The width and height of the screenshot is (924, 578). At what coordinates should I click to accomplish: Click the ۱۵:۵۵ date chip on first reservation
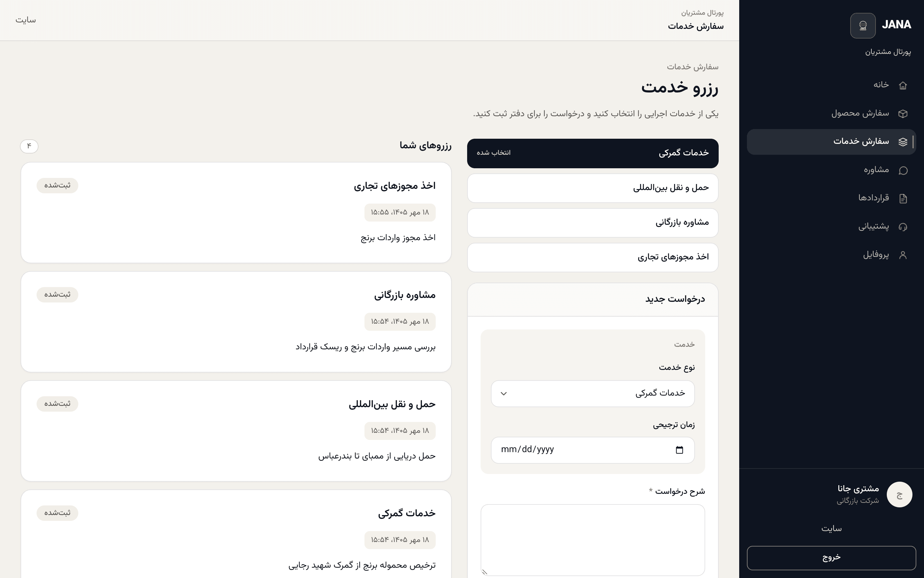click(x=400, y=213)
